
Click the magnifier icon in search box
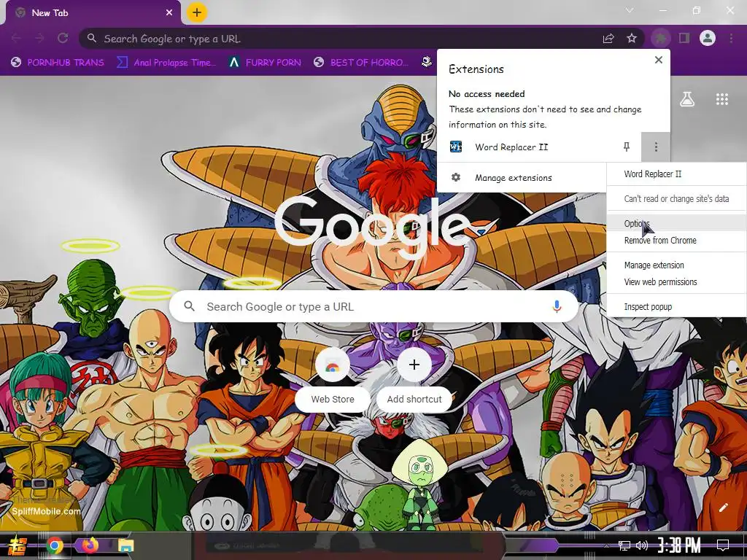coord(189,306)
